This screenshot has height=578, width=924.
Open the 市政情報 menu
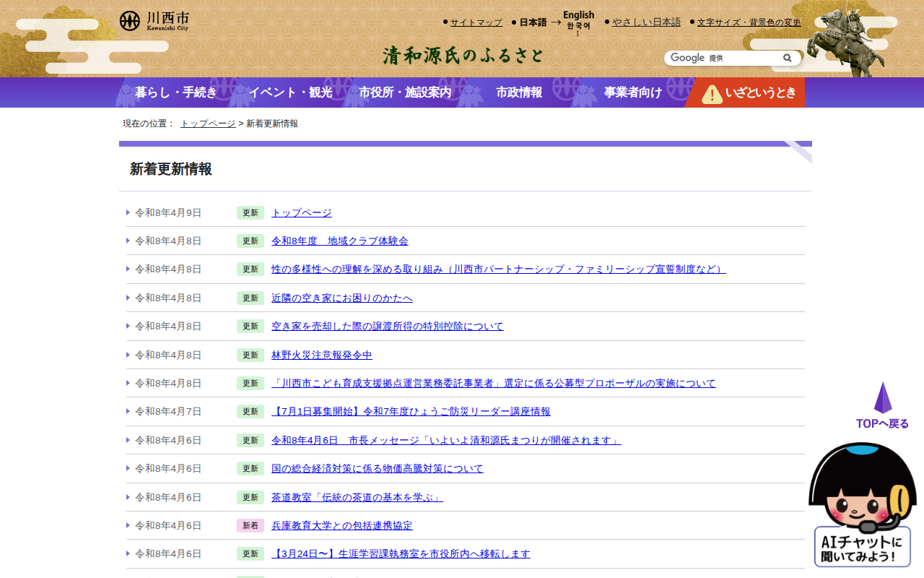coord(519,92)
